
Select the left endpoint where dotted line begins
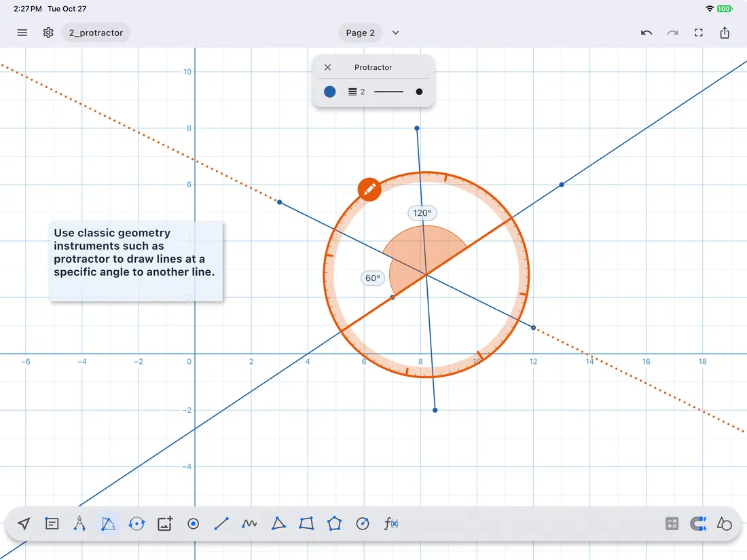(x=280, y=202)
